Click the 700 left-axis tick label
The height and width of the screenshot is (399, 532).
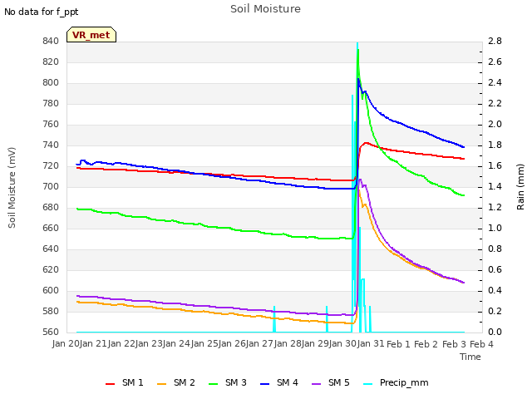click(51, 187)
